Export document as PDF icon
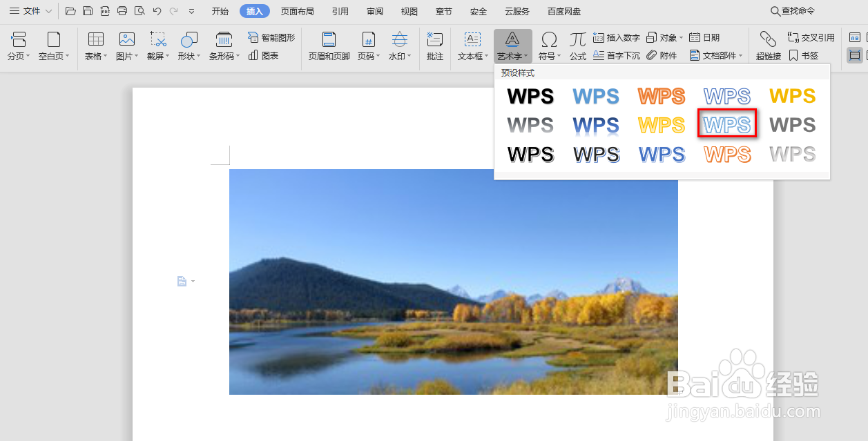Viewport: 868px width, 441px height. [x=105, y=11]
